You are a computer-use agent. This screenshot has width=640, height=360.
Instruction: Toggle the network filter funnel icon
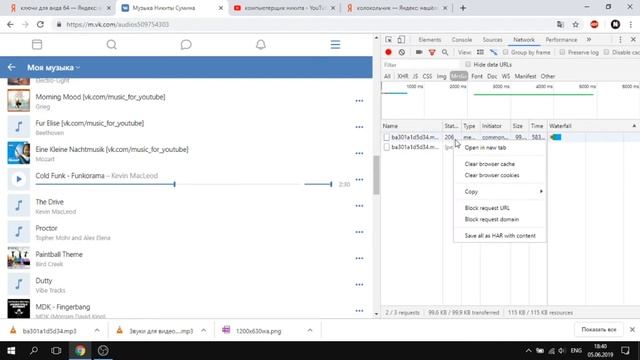[432, 52]
